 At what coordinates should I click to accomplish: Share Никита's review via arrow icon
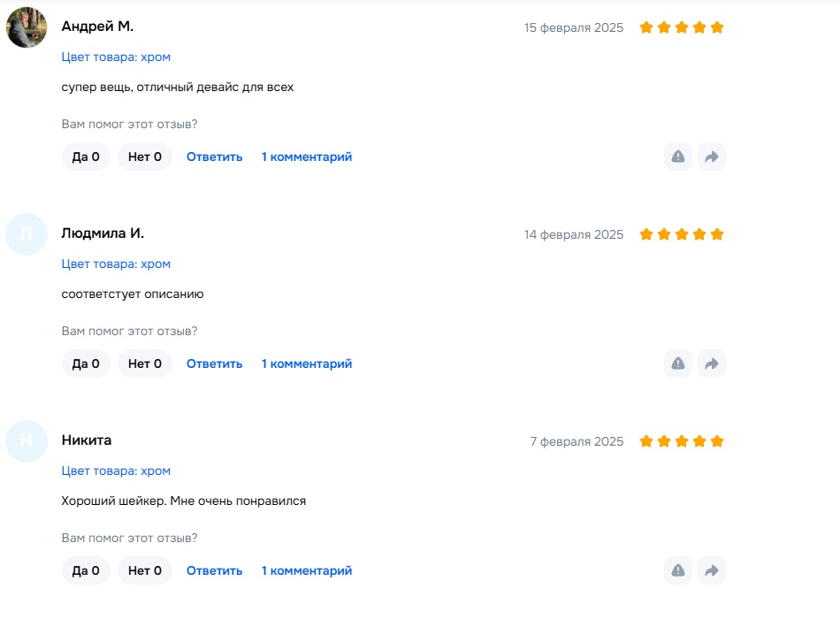[711, 570]
